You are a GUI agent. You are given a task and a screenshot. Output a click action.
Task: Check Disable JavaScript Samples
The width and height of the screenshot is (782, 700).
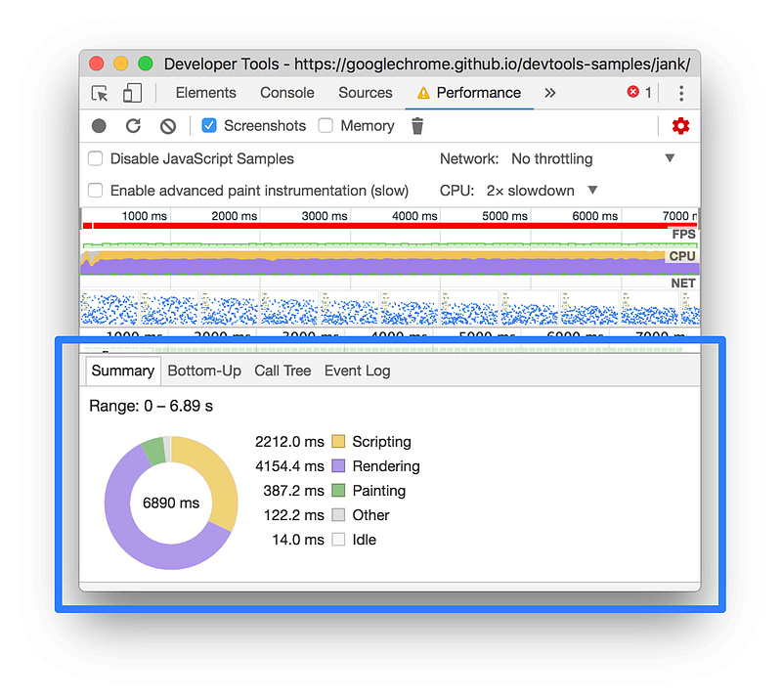pos(95,158)
